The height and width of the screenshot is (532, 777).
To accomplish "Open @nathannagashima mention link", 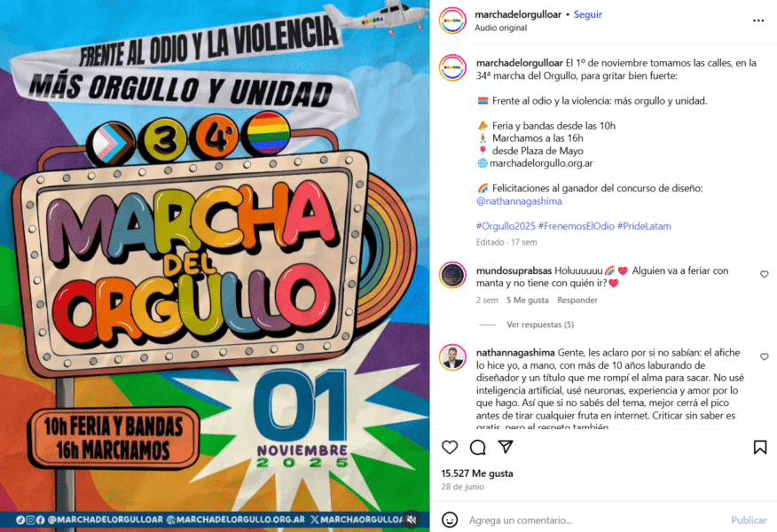I will click(x=519, y=201).
